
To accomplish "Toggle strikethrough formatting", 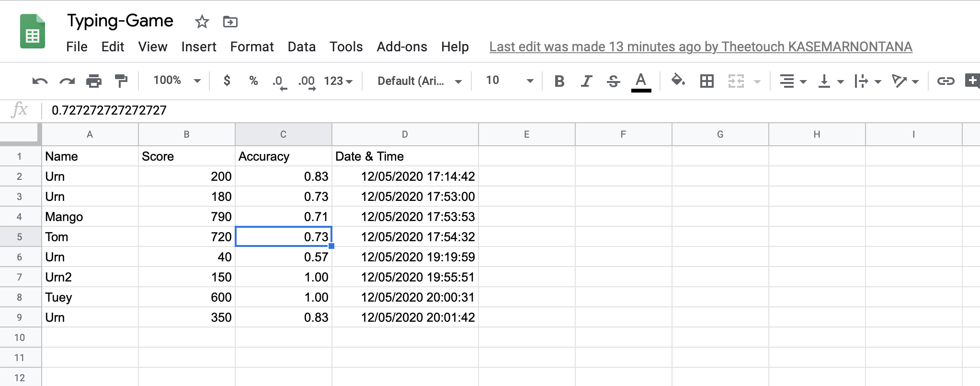I will pos(614,81).
